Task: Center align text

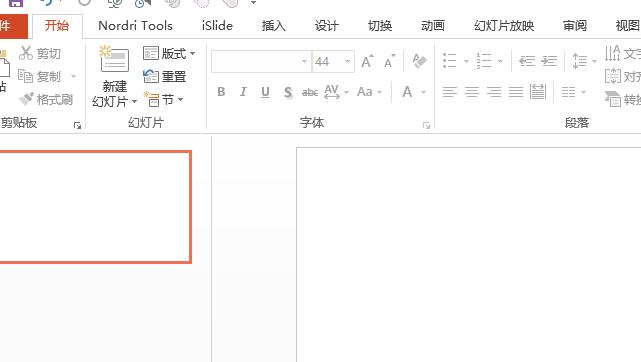Action: click(x=472, y=92)
